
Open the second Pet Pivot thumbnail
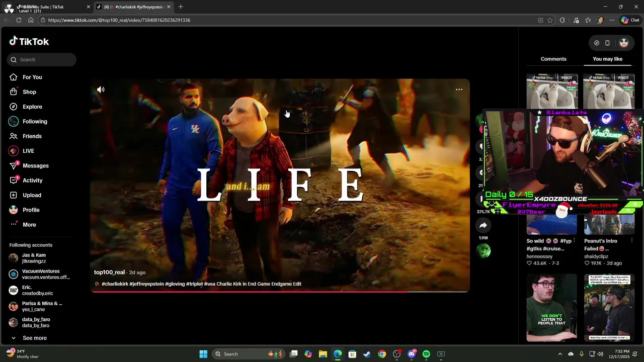coord(609,92)
